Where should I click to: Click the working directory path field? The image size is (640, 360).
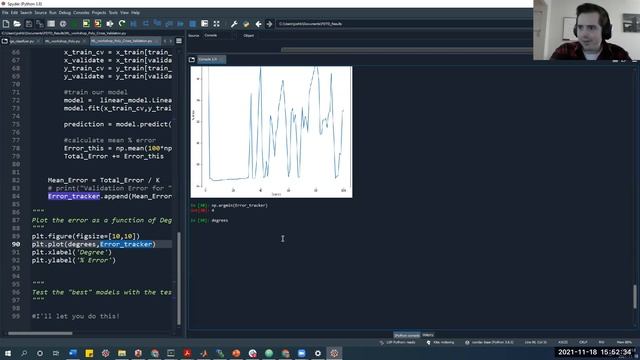click(404, 24)
